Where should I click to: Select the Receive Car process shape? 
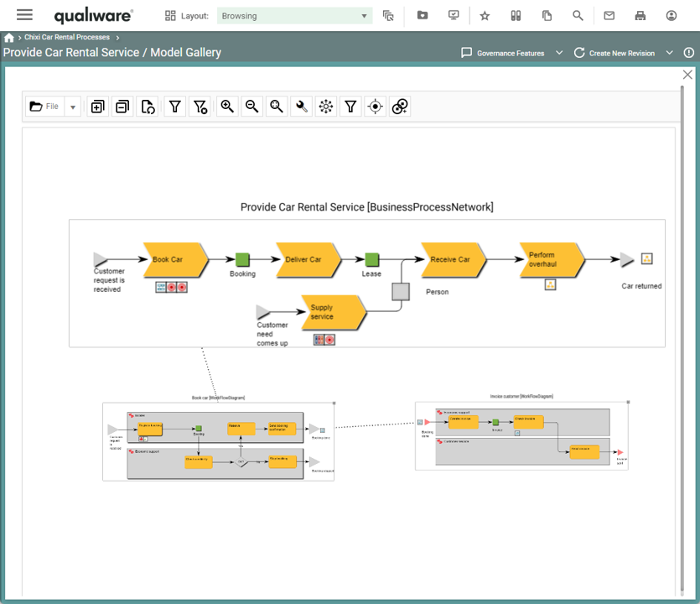(454, 260)
